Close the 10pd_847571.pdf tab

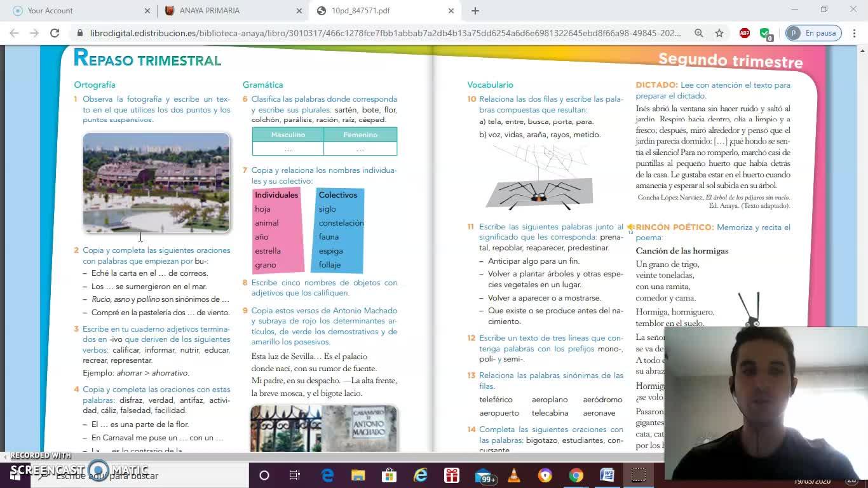451,11
